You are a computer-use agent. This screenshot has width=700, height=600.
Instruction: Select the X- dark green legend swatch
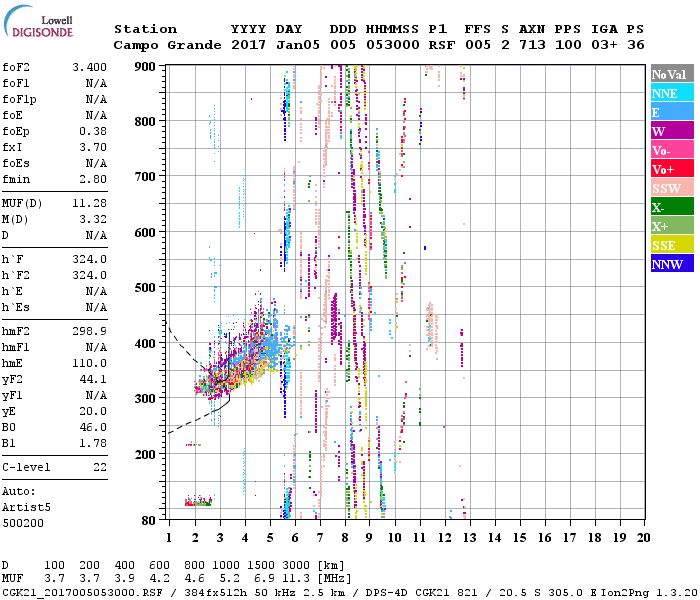tap(672, 207)
